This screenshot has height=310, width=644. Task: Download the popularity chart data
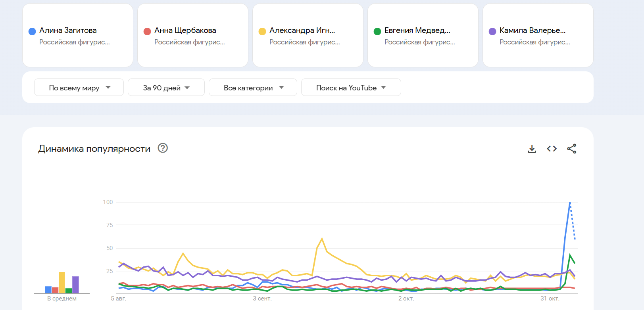[532, 149]
